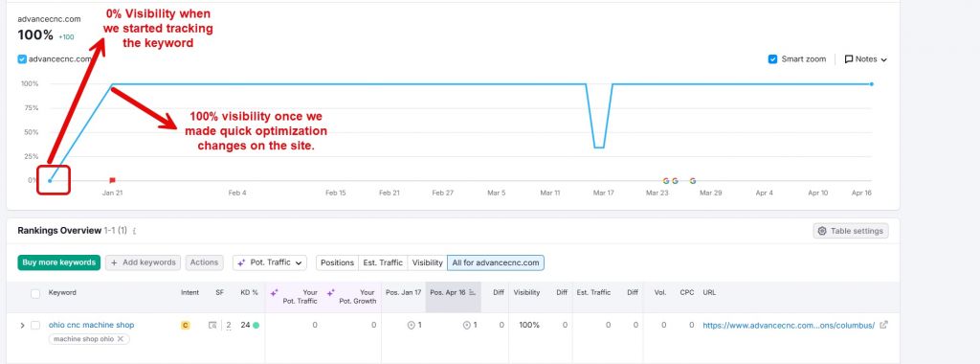Click the external link icon next to the URL
Viewport: 980px width, 364px height.
(883, 326)
